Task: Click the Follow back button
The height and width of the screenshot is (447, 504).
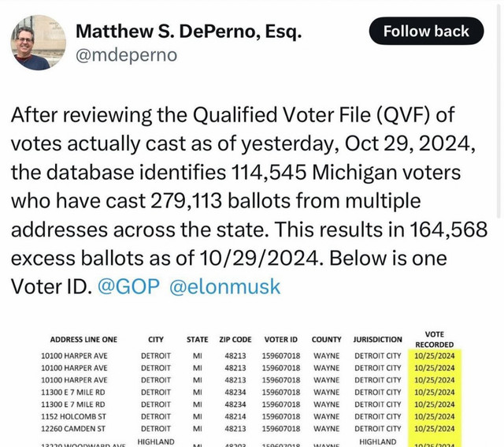Action: pyautogui.click(x=426, y=32)
